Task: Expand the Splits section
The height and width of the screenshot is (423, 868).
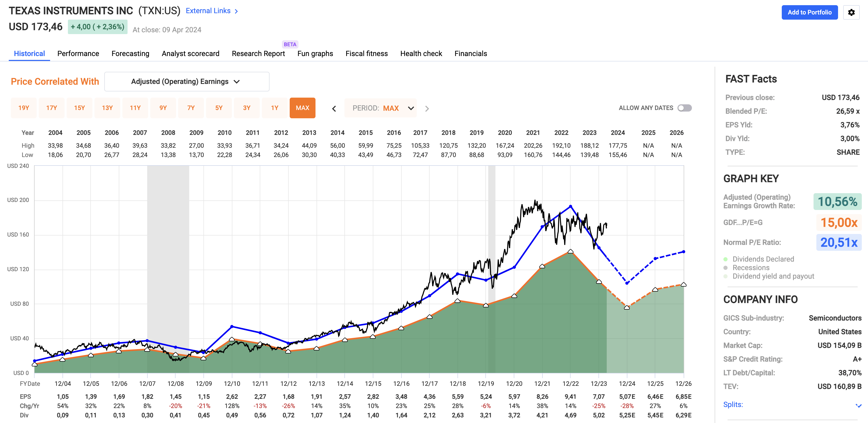Action: click(x=733, y=404)
